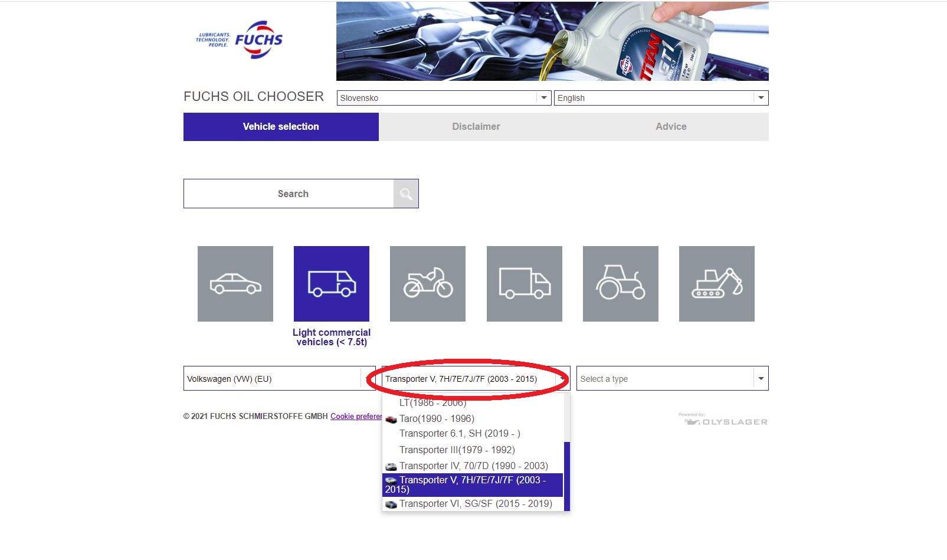This screenshot has width=947, height=560.
Task: Choose Transporter 6.1, SH (2019 - )
Action: (x=473, y=434)
